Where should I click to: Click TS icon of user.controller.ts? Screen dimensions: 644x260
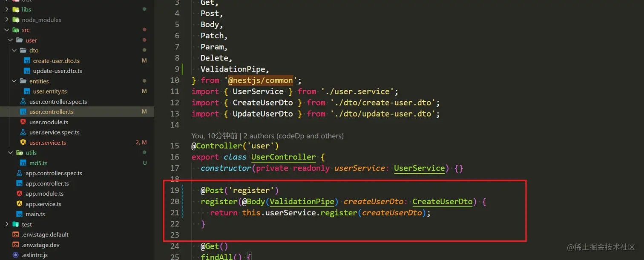(23, 112)
